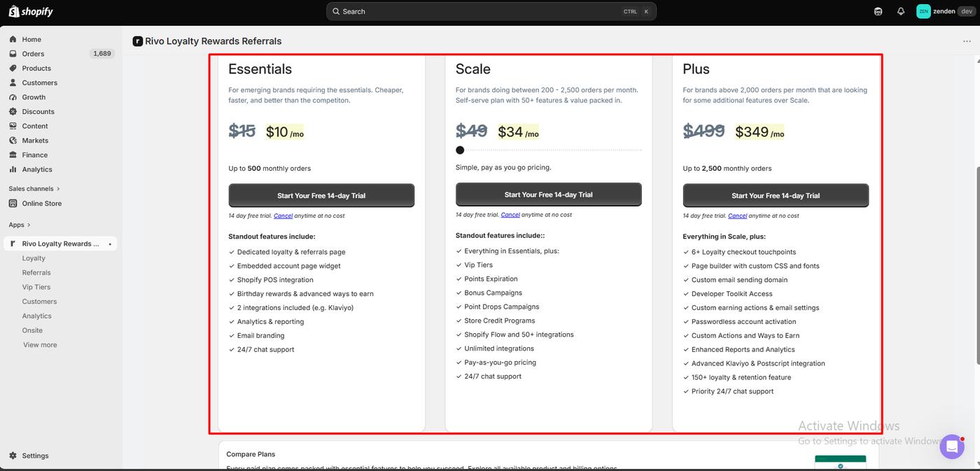Screen dimensions: 980x471
Task: Click the Compare Plans heading
Action: pyautogui.click(x=251, y=454)
